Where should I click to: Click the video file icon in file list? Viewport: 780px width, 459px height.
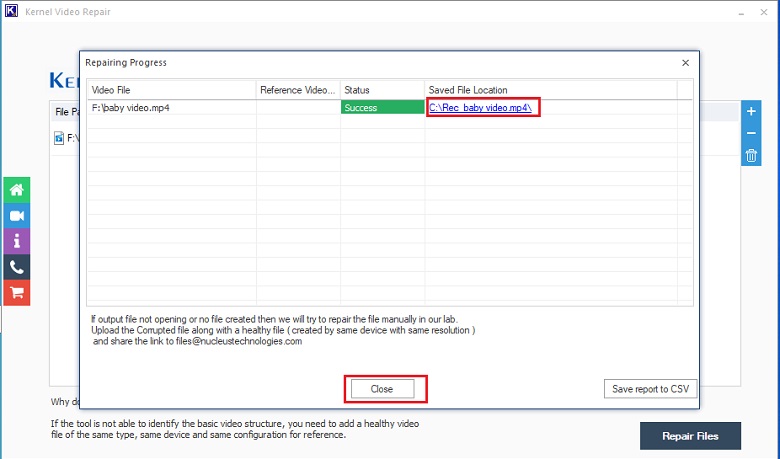[x=59, y=138]
